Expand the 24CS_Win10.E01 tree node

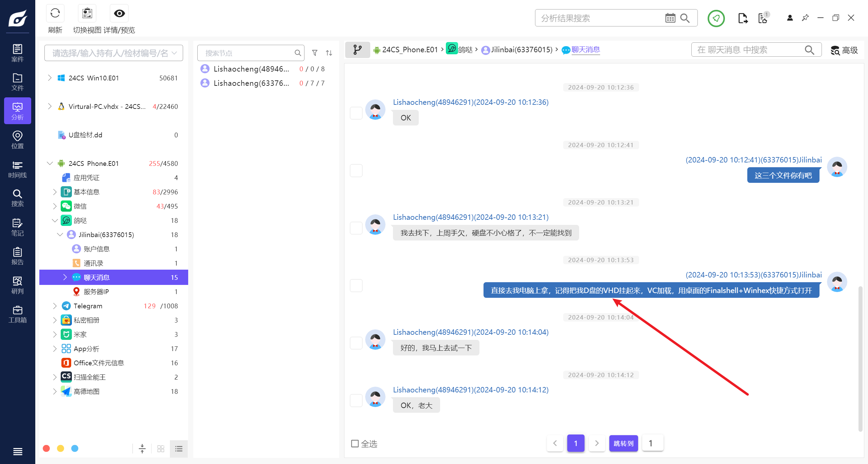[x=50, y=78]
